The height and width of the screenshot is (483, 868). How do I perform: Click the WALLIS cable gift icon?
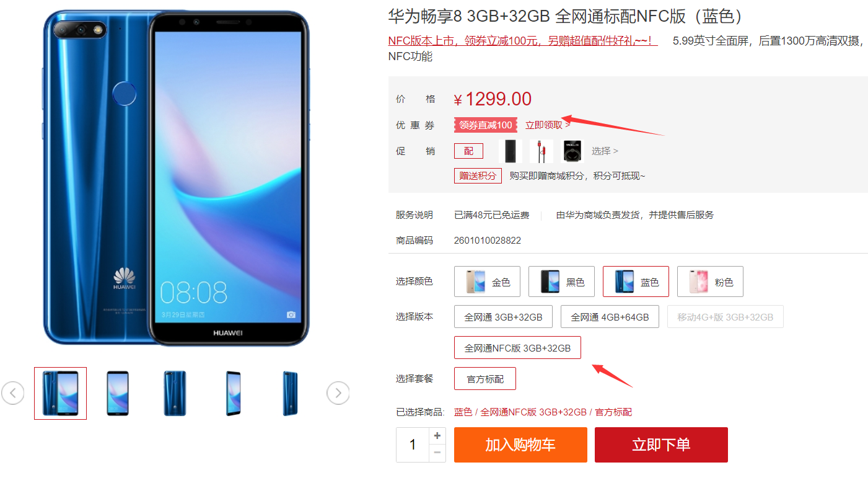click(x=572, y=151)
